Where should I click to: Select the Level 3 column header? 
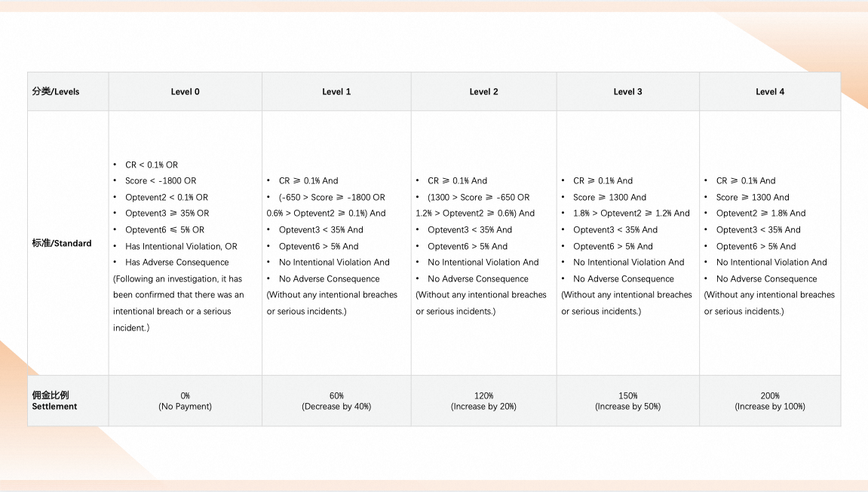pyautogui.click(x=627, y=92)
